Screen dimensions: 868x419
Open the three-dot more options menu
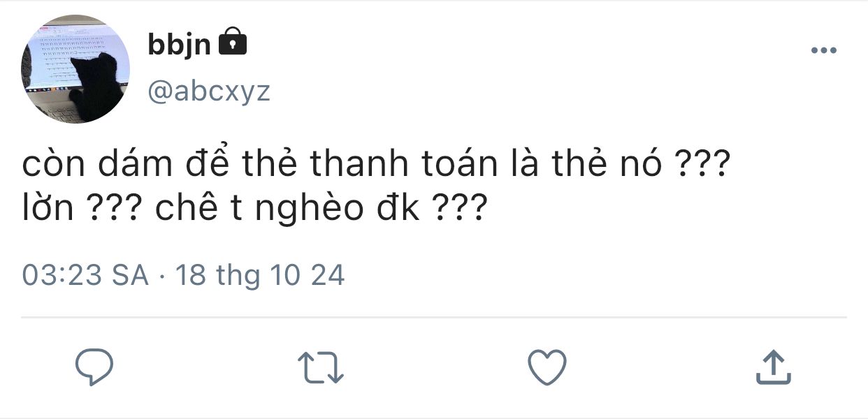click(x=823, y=50)
